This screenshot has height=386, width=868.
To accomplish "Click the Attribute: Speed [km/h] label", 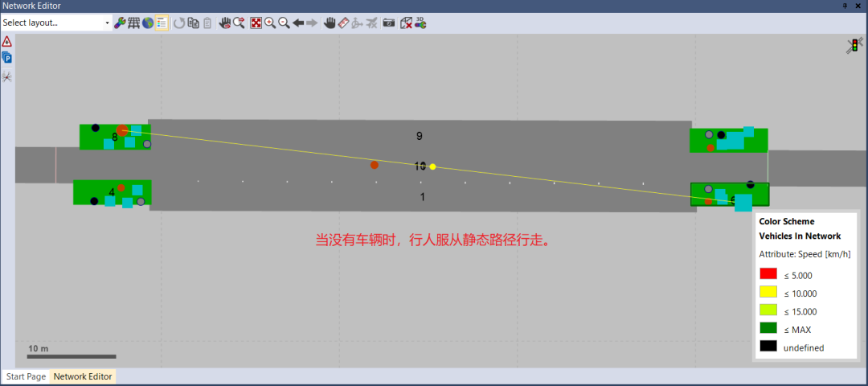I will (805, 254).
